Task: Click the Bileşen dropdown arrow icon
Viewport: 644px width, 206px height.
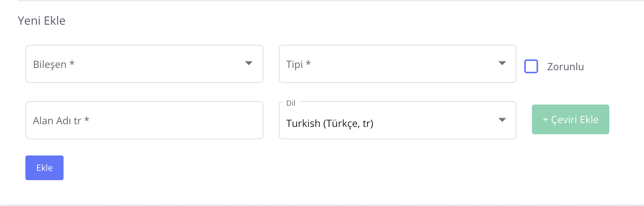Action: [x=249, y=63]
